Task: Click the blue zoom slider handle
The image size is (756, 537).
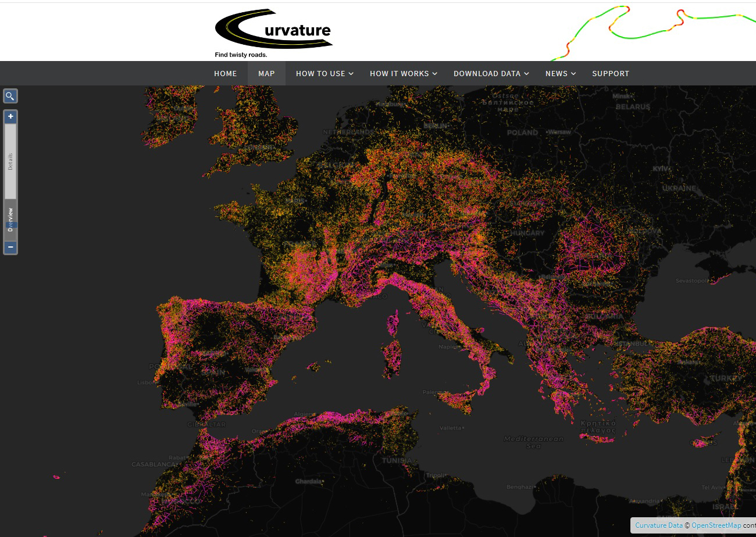Action: (x=11, y=225)
